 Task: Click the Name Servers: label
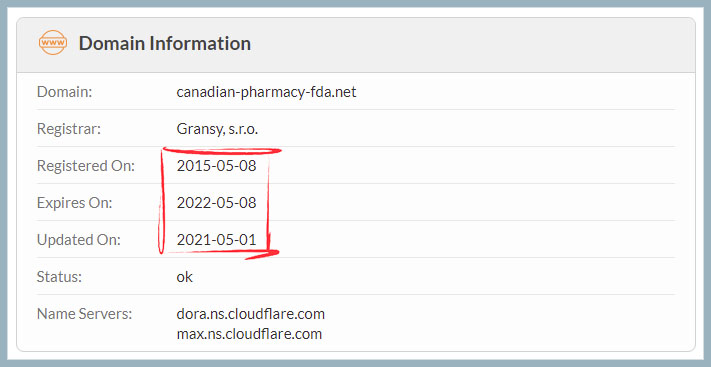coord(84,313)
